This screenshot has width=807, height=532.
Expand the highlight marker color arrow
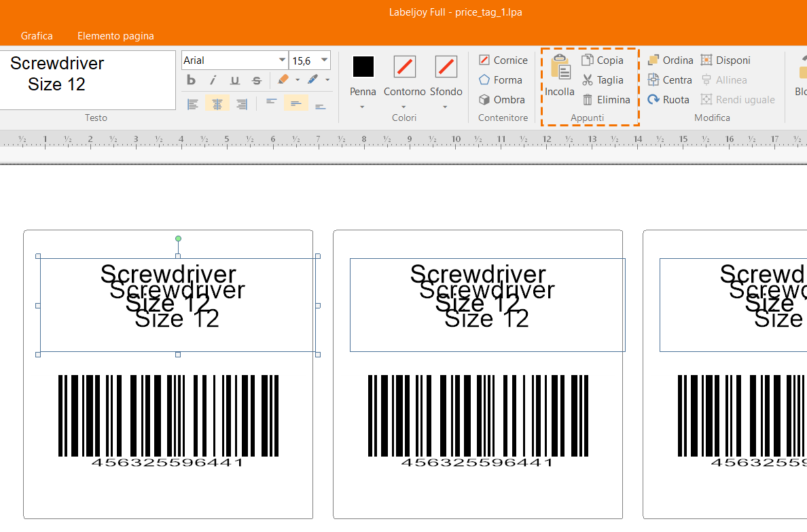point(298,79)
